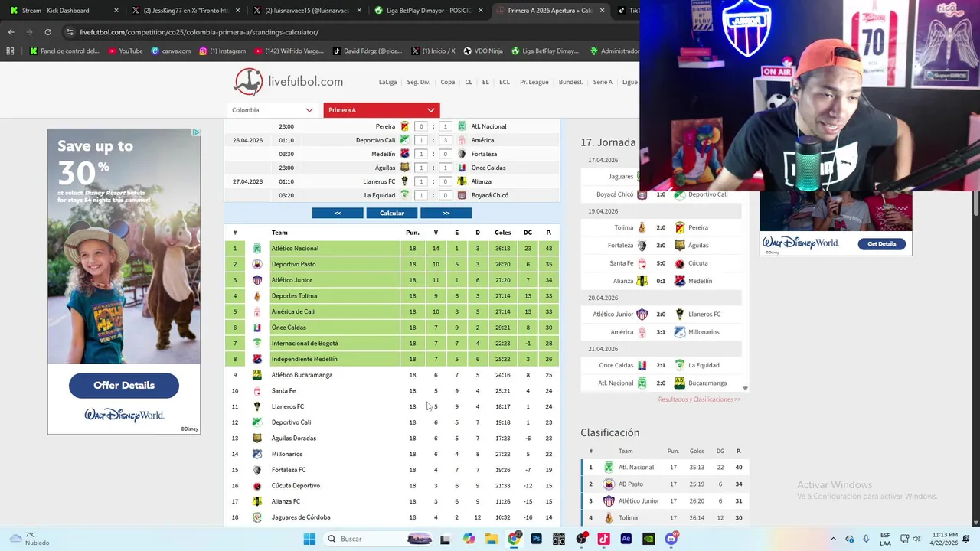Image resolution: width=980 pixels, height=551 pixels.
Task: Click the Atlético Bucaramanga team name
Action: click(302, 375)
